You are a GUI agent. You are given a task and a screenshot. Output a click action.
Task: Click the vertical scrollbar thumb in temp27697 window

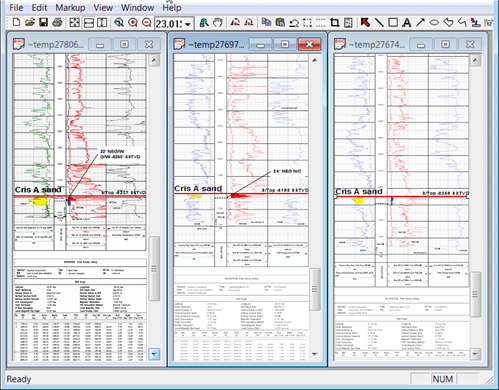click(315, 289)
